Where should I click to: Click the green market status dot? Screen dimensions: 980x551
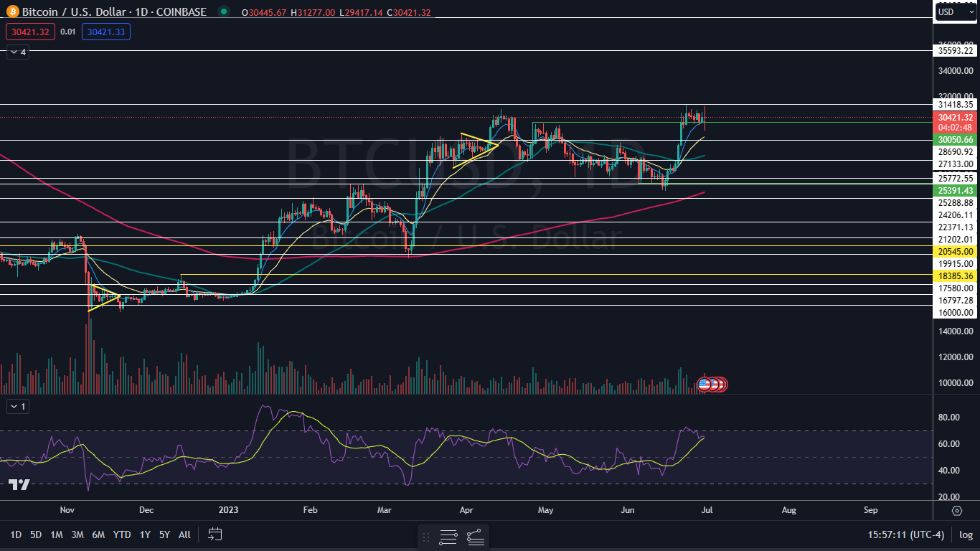pos(225,11)
